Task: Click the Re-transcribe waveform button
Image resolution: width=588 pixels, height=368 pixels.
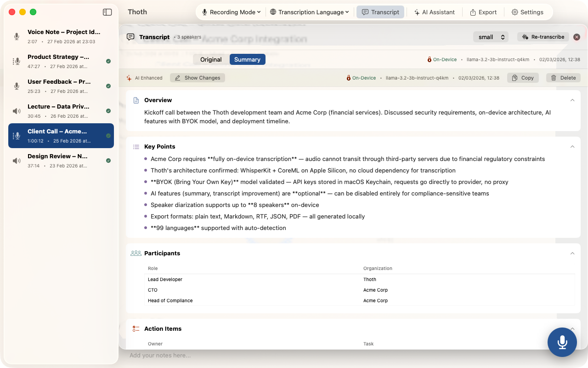Action: coord(543,37)
